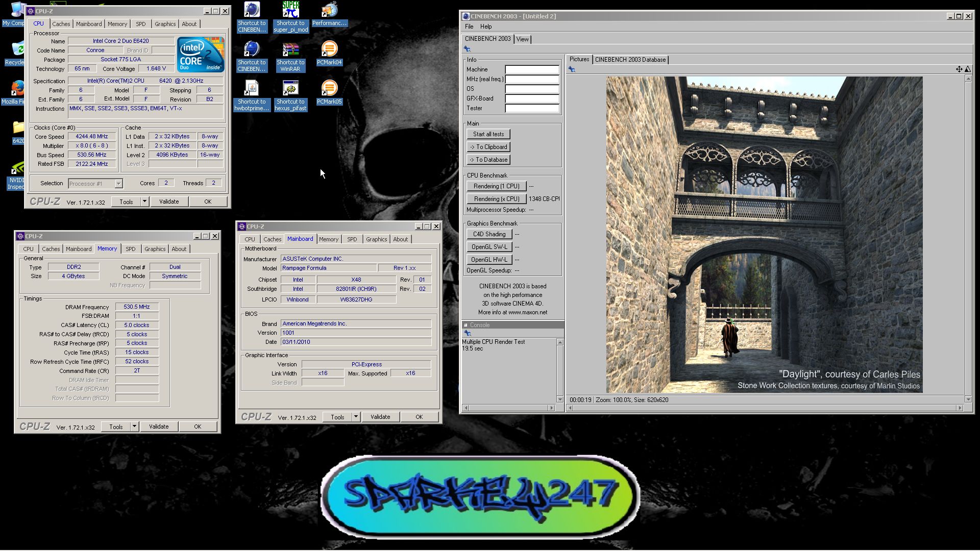Switch to Caches tab in CPU-Z CPU window
Image resolution: width=980 pixels, height=551 pixels.
tap(61, 24)
